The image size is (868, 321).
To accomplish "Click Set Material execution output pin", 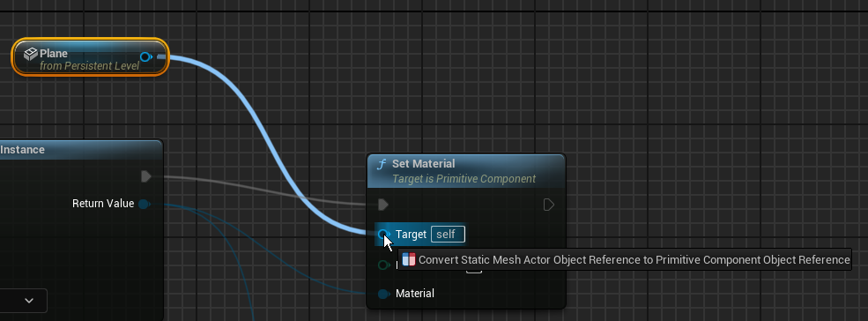I will pyautogui.click(x=549, y=205).
